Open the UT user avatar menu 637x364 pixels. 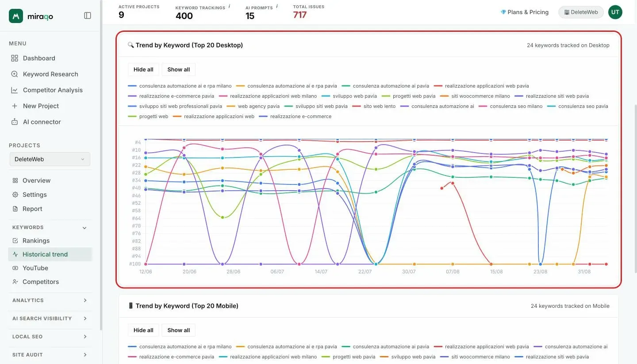(615, 12)
